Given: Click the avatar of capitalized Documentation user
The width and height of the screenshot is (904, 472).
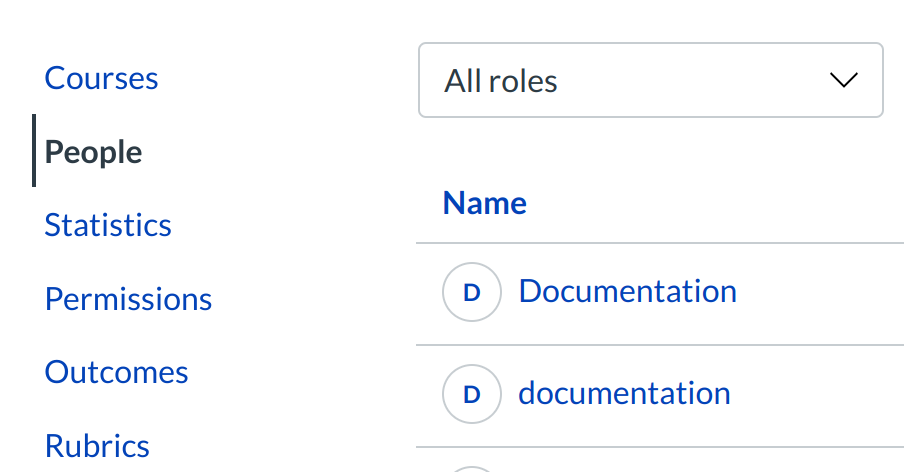Looking at the screenshot, I should pos(471,292).
